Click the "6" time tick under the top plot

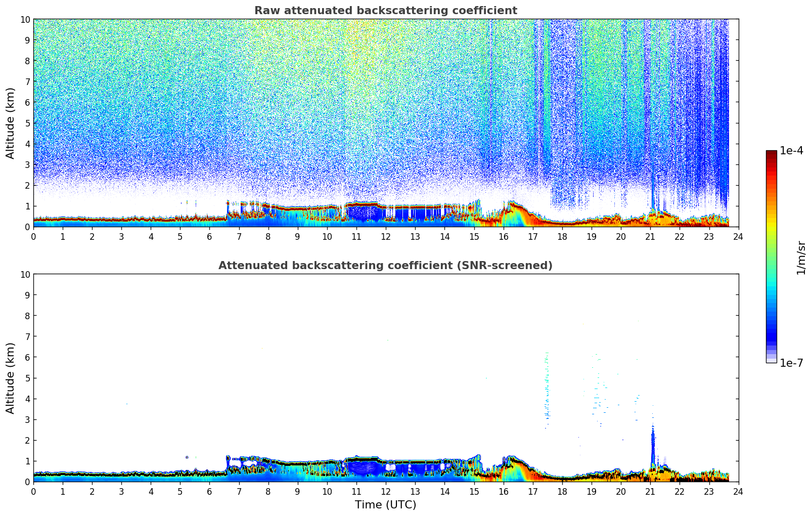pyautogui.click(x=210, y=237)
